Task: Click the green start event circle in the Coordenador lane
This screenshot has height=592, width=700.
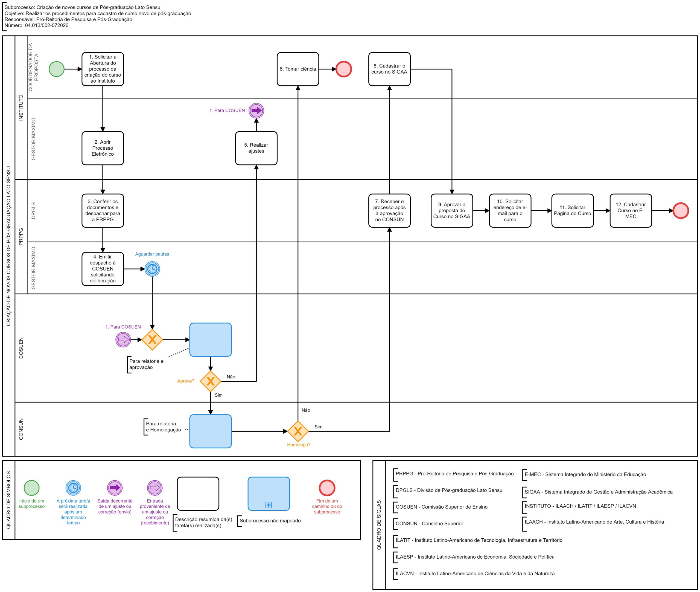Action: (x=57, y=69)
